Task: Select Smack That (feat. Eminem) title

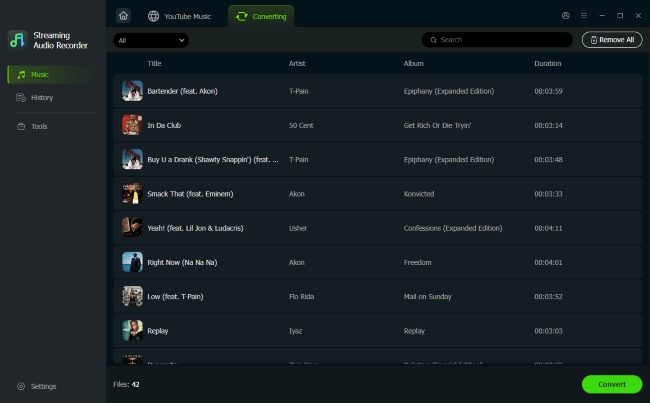Action: [x=190, y=194]
